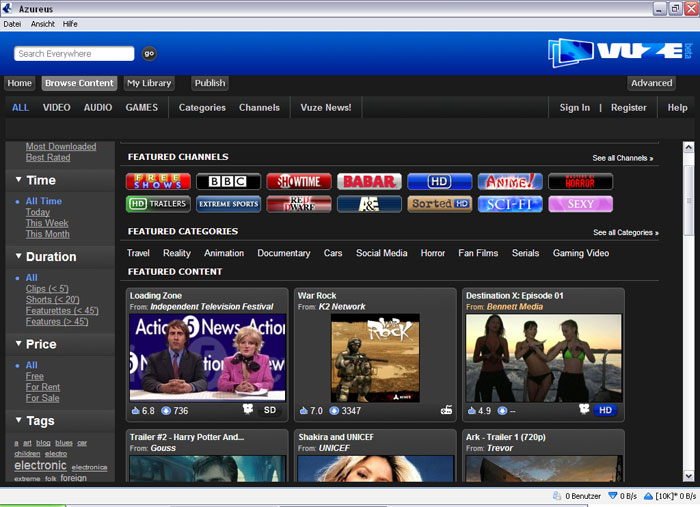Open the Ansicht menu
Image resolution: width=700 pixels, height=507 pixels.
(43, 23)
